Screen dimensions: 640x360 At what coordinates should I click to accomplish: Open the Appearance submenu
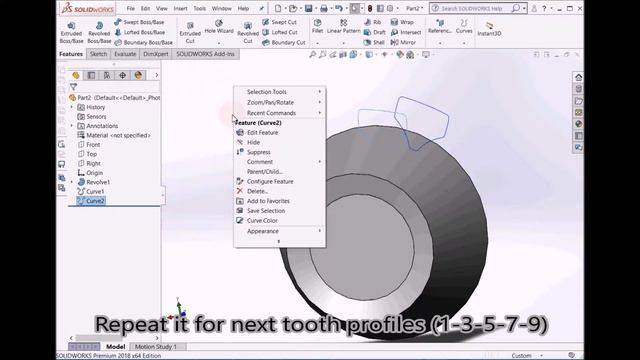280,231
